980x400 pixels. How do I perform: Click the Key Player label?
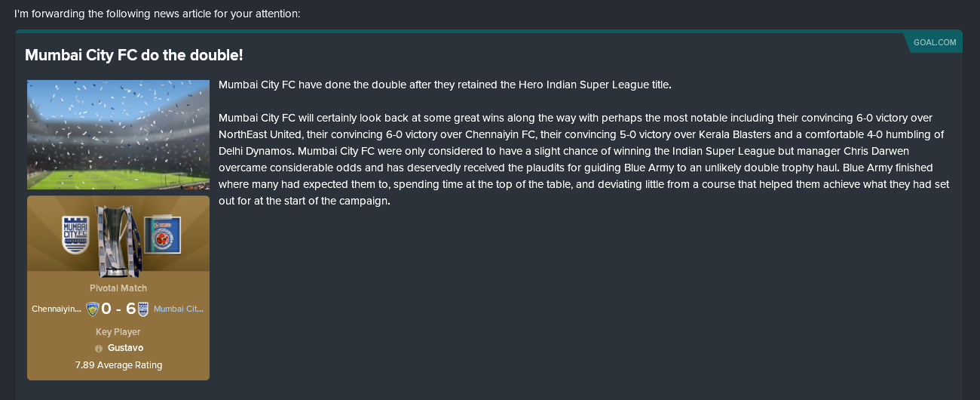(x=118, y=332)
